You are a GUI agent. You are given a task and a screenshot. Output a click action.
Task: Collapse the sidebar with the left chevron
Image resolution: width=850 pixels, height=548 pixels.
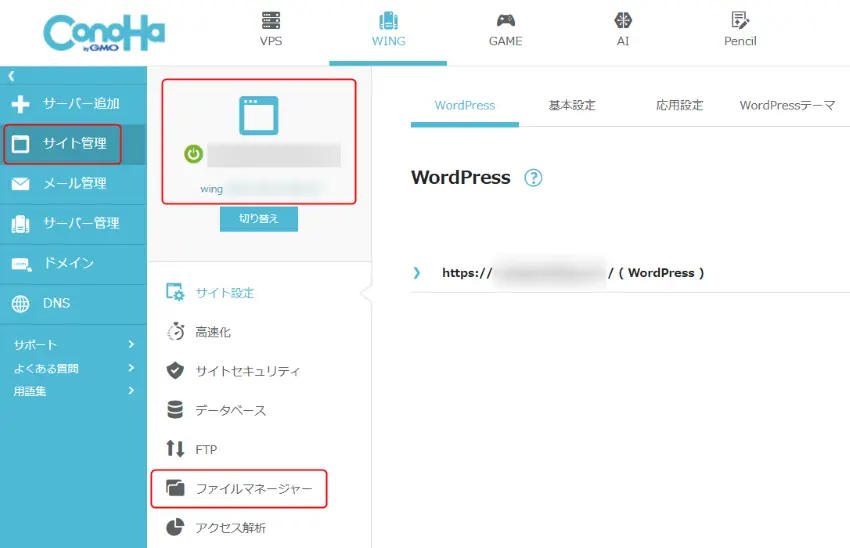pyautogui.click(x=11, y=76)
